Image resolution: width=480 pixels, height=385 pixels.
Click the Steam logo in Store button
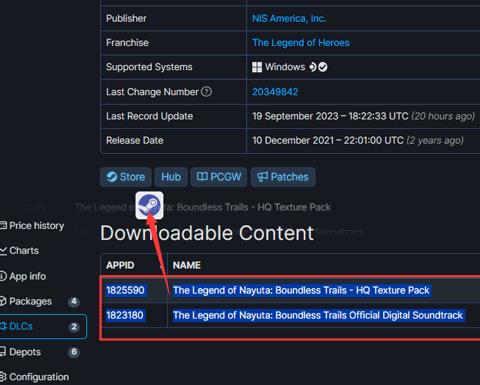click(x=112, y=176)
